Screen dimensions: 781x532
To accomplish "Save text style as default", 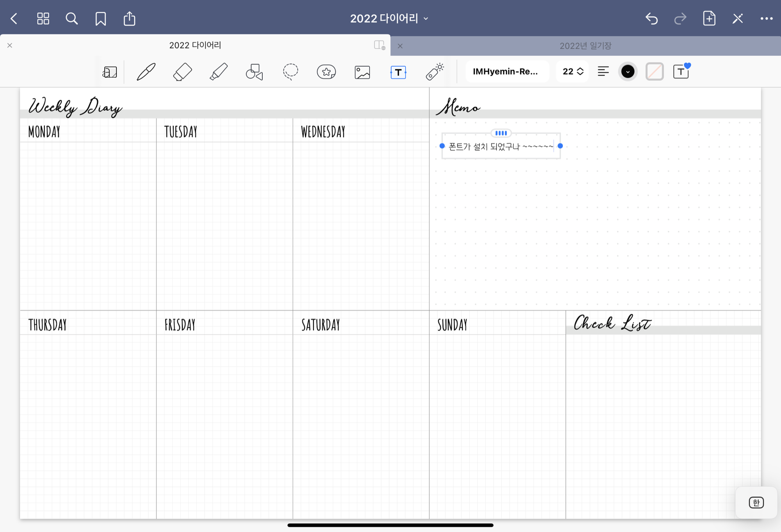I will coord(681,71).
